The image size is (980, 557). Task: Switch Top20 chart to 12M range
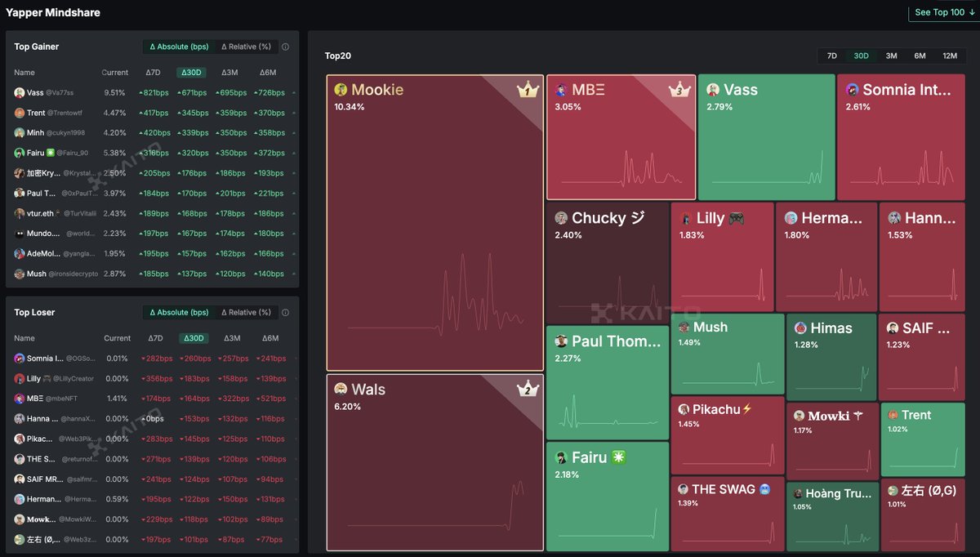click(x=949, y=56)
